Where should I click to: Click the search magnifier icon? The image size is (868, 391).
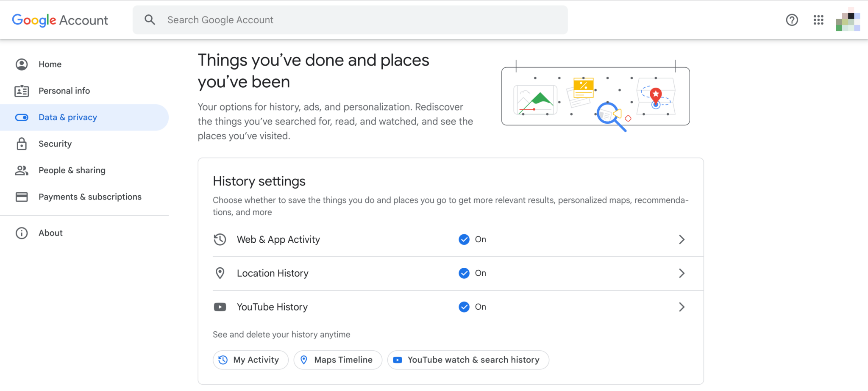coord(150,19)
